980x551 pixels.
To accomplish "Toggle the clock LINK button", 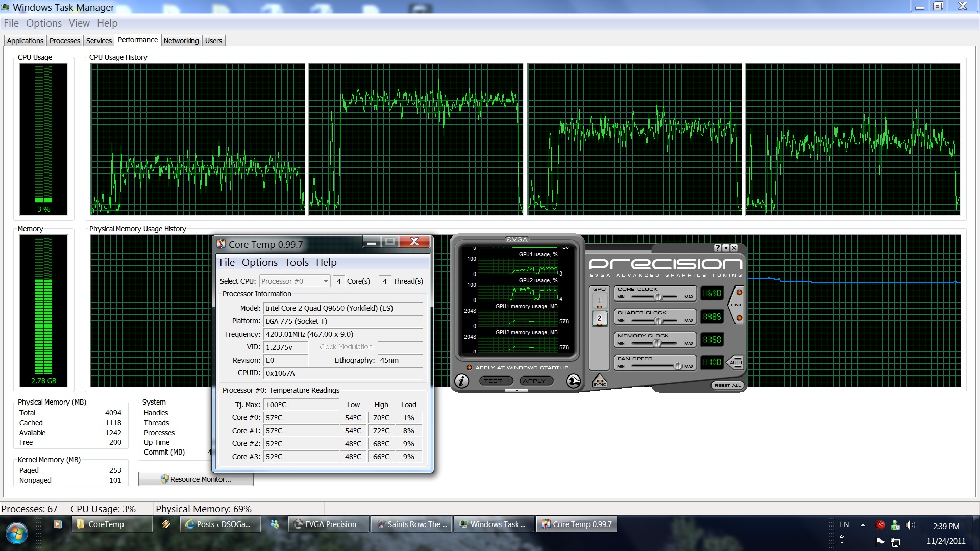I will tap(736, 305).
